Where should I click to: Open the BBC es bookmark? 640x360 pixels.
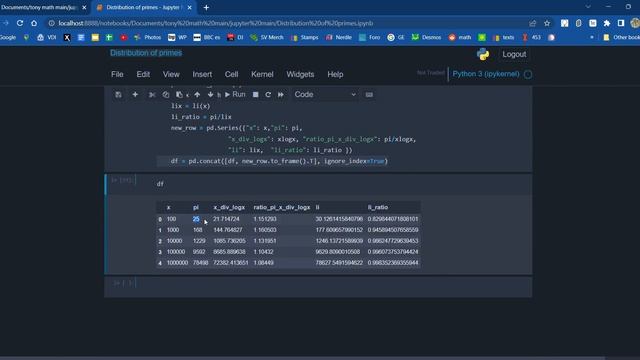(207, 37)
